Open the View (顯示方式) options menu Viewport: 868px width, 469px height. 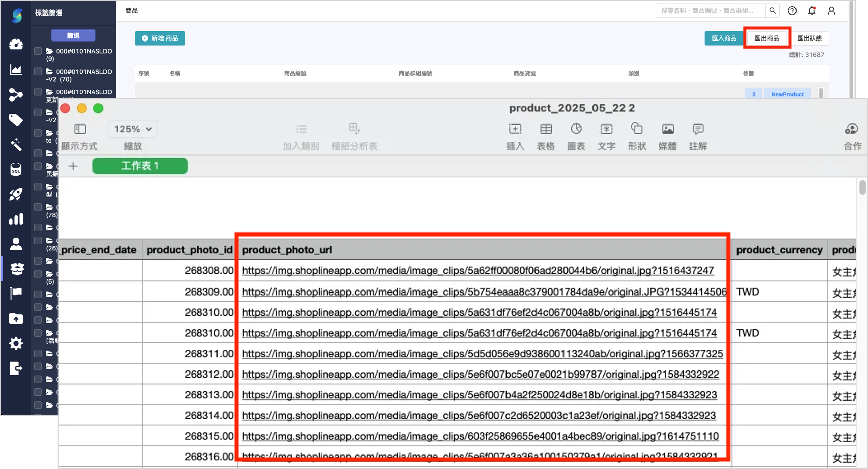80,129
